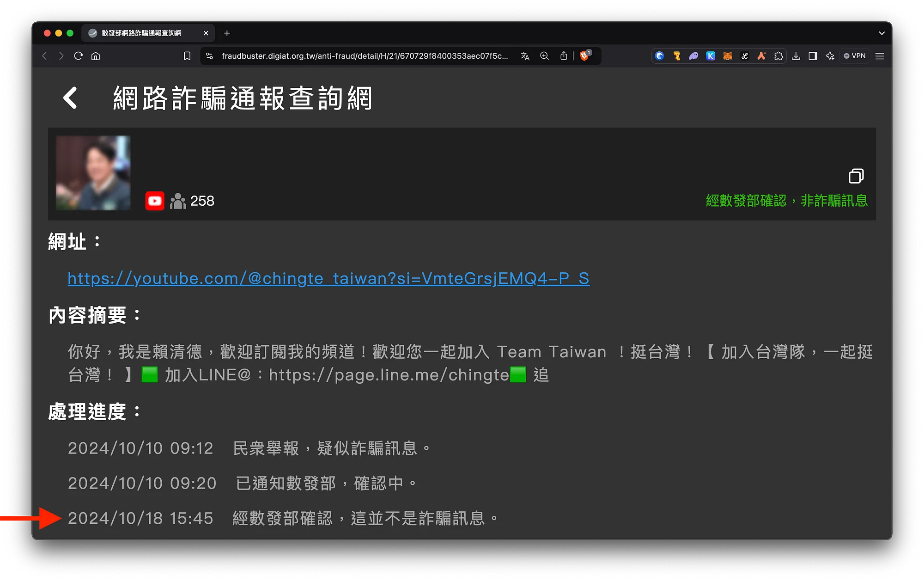This screenshot has width=924, height=582.
Task: Click the zoom magnifier icon in address bar
Action: click(544, 56)
